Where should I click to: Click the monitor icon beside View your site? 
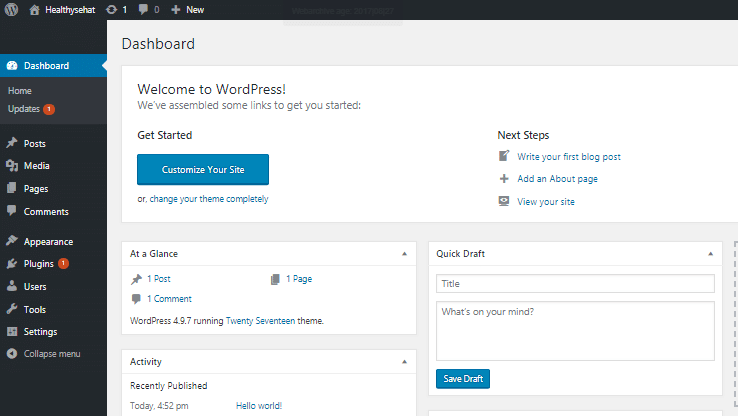[504, 201]
